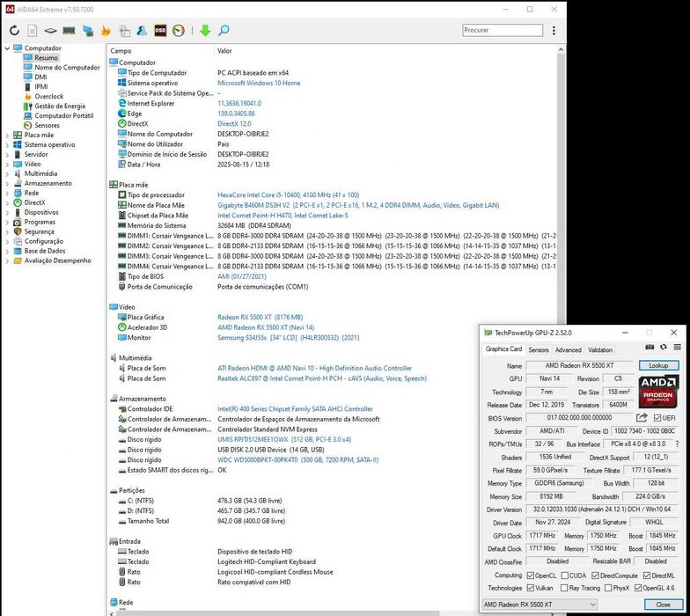The width and height of the screenshot is (690, 616).
Task: Click the BIOS Version value field in GPU-Z
Action: [x=579, y=417]
